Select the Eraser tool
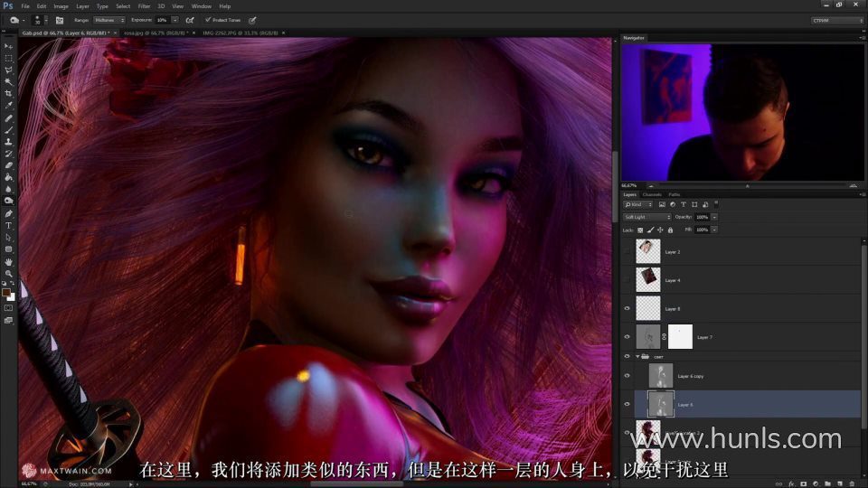The height and width of the screenshot is (488, 868). point(8,164)
